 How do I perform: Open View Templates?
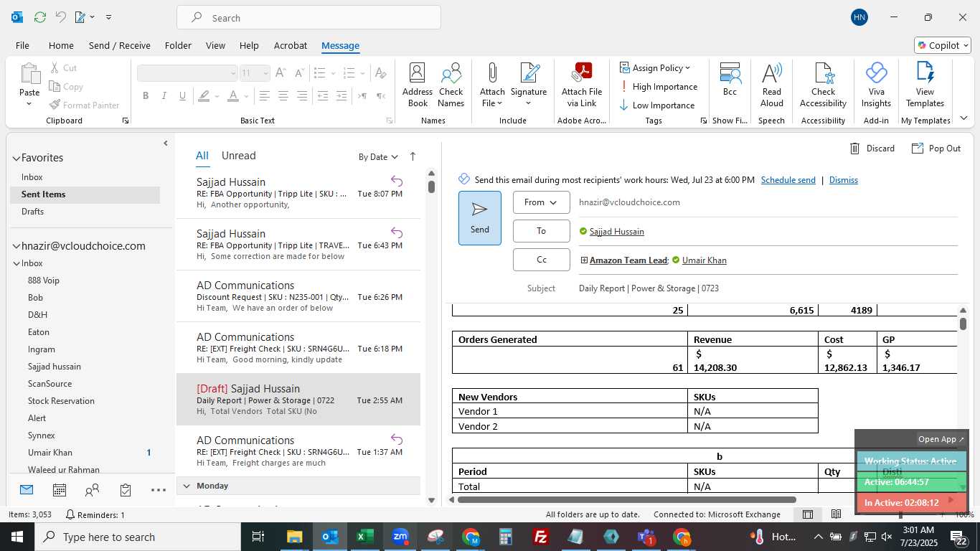[x=925, y=85]
